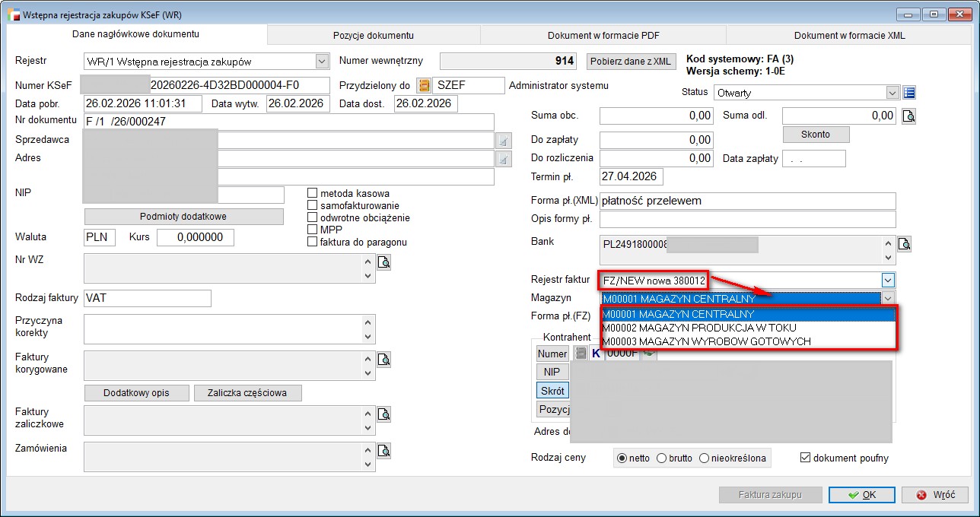Click the lookup icon for Zamówienia field

tap(384, 451)
